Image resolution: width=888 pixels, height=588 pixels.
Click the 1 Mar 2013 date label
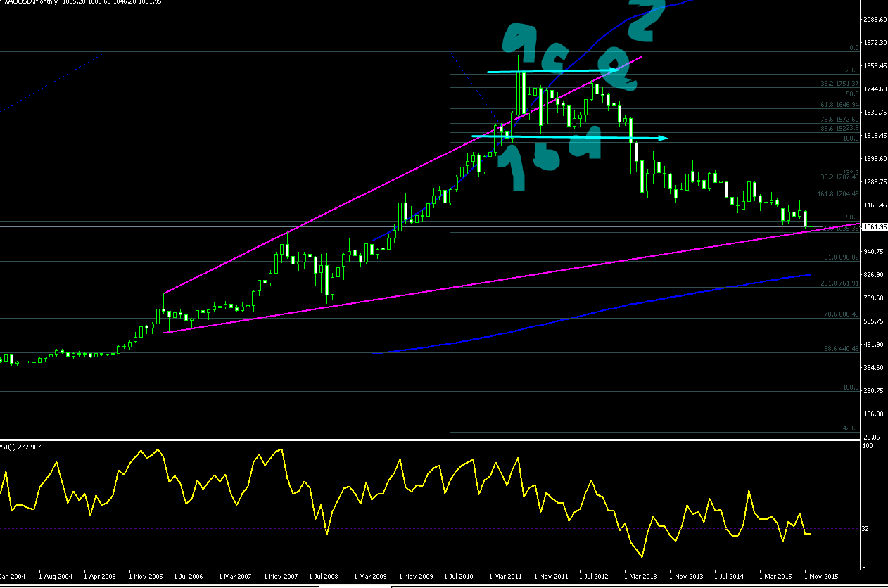(641, 576)
